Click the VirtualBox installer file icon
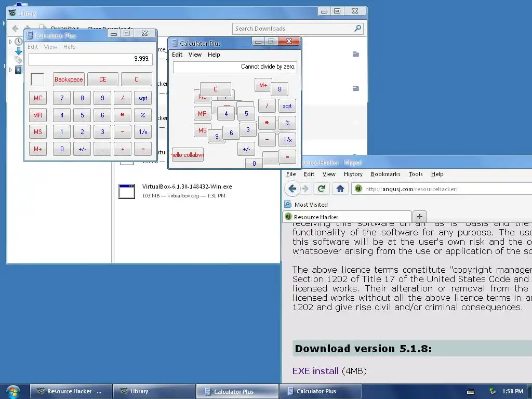 [127, 191]
